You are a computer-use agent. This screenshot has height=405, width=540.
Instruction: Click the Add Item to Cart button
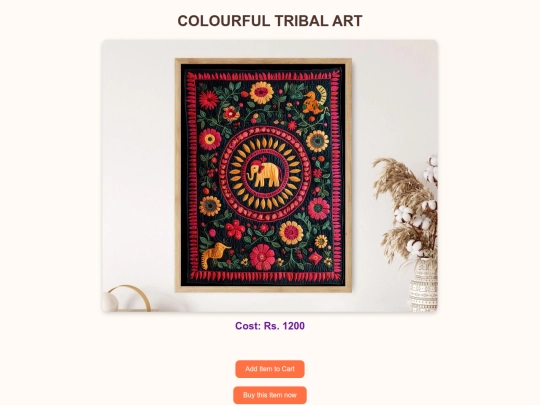[x=270, y=369]
